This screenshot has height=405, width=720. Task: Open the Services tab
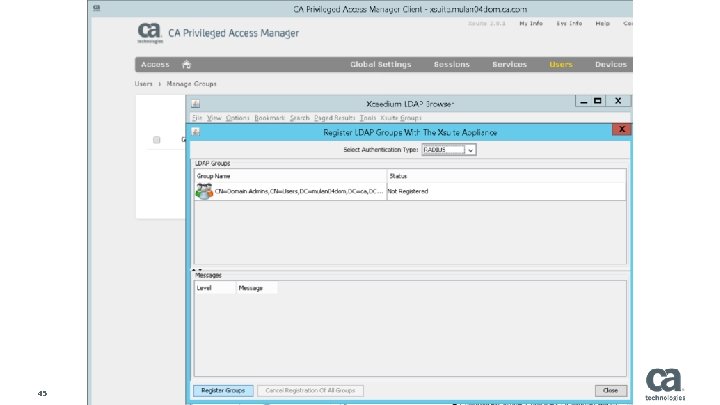coord(510,64)
